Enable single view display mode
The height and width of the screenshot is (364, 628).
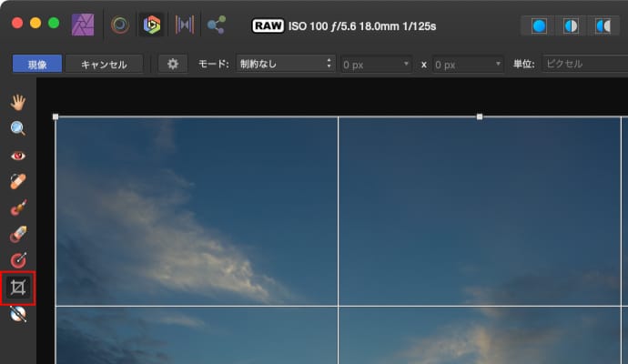point(539,25)
